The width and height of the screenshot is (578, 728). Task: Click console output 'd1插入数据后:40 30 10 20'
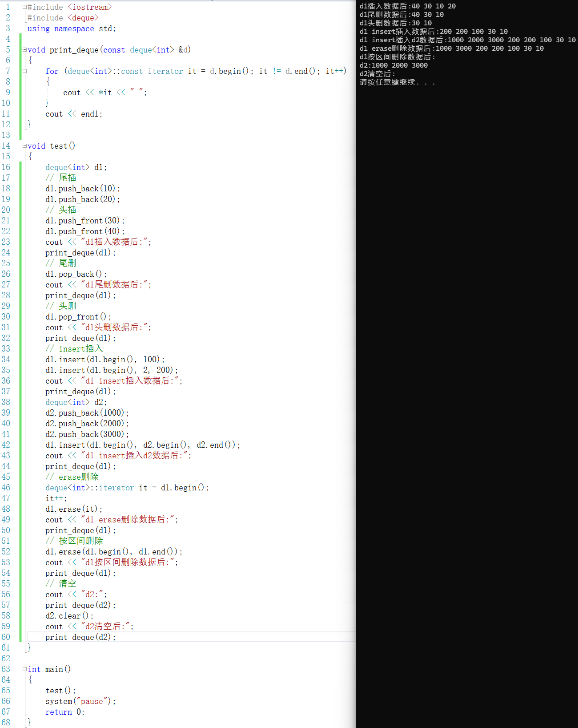(408, 6)
